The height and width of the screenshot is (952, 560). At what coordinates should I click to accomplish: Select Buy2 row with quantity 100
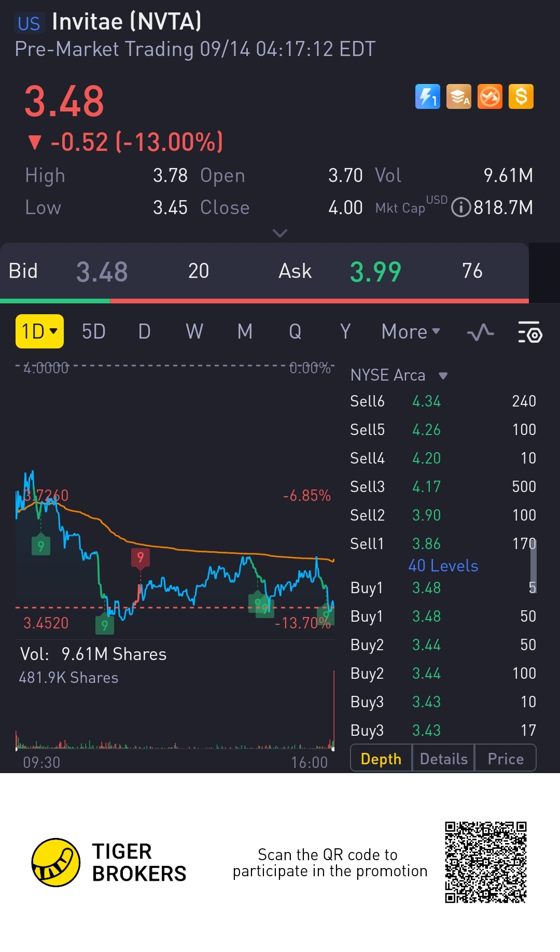click(x=443, y=673)
